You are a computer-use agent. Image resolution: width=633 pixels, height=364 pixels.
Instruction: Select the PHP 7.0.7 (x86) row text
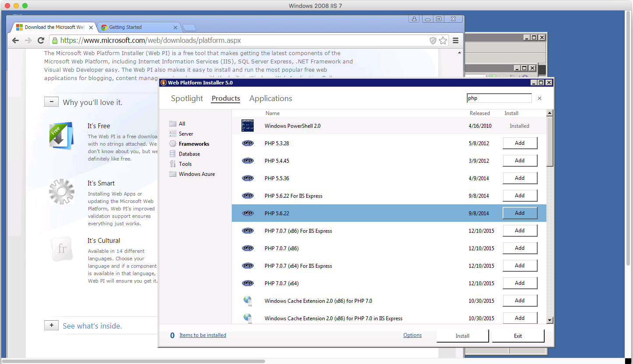[282, 248]
